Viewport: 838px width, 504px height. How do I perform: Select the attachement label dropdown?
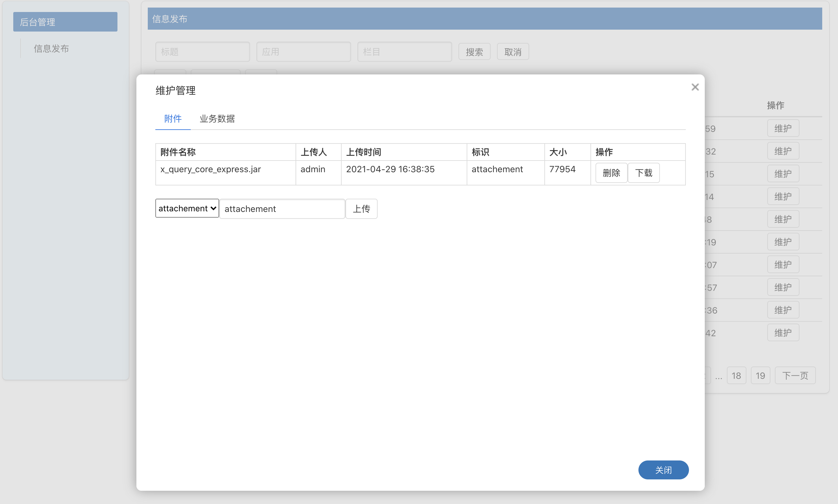click(x=186, y=208)
